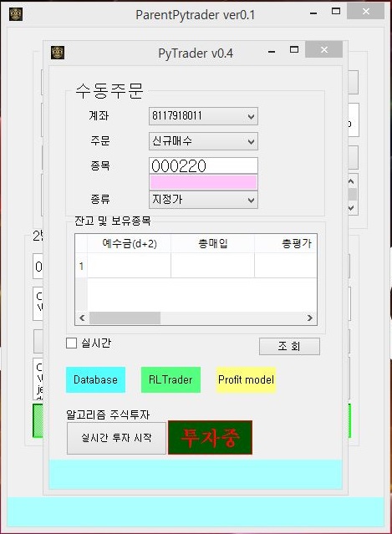The height and width of the screenshot is (534, 392).
Task: Launch the RLTrader button
Action: [x=171, y=379]
